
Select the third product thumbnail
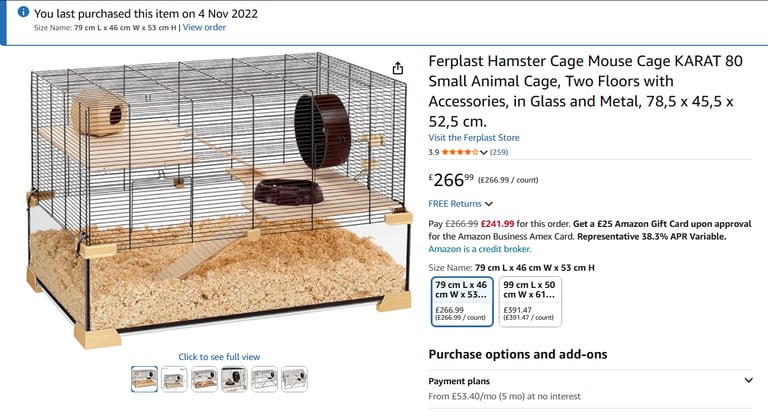pos(204,379)
